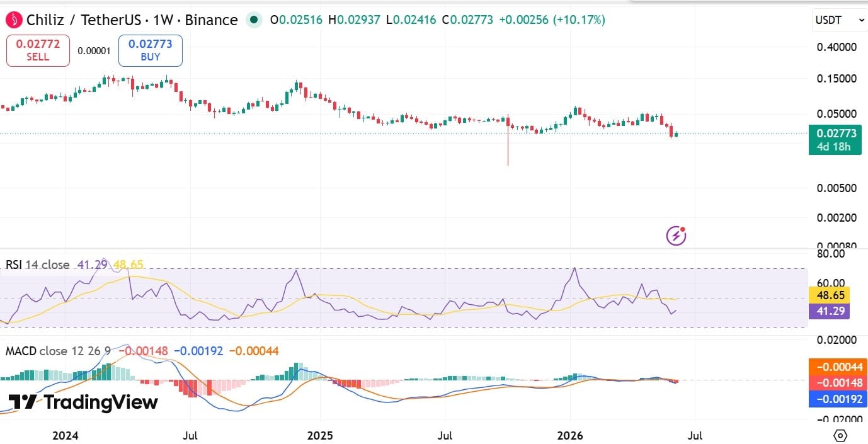This screenshot has height=444, width=868.
Task: Click the 0.15000 price scale label
Action: point(837,79)
